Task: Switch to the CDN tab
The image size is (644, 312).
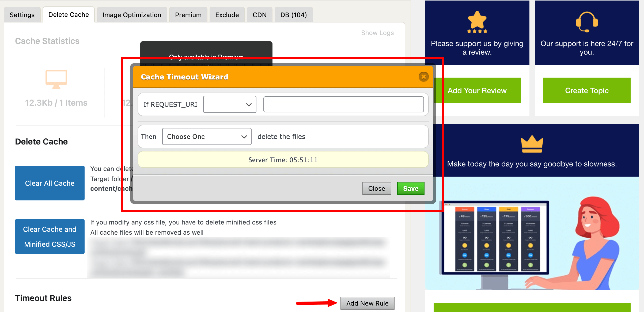Action: click(x=260, y=15)
